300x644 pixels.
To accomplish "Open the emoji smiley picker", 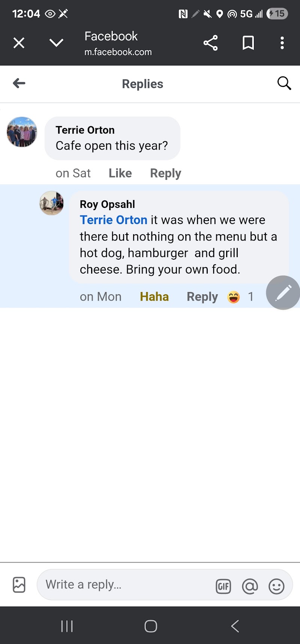I will [x=276, y=586].
